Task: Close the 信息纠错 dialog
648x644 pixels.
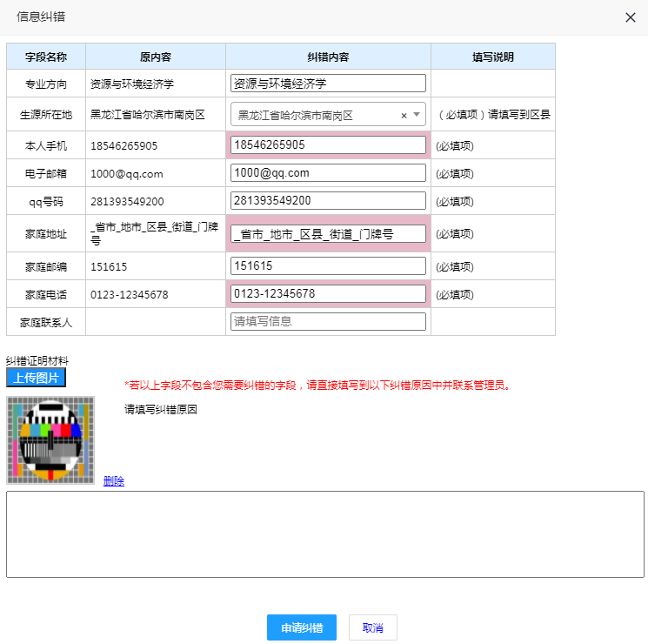Action: click(x=630, y=17)
